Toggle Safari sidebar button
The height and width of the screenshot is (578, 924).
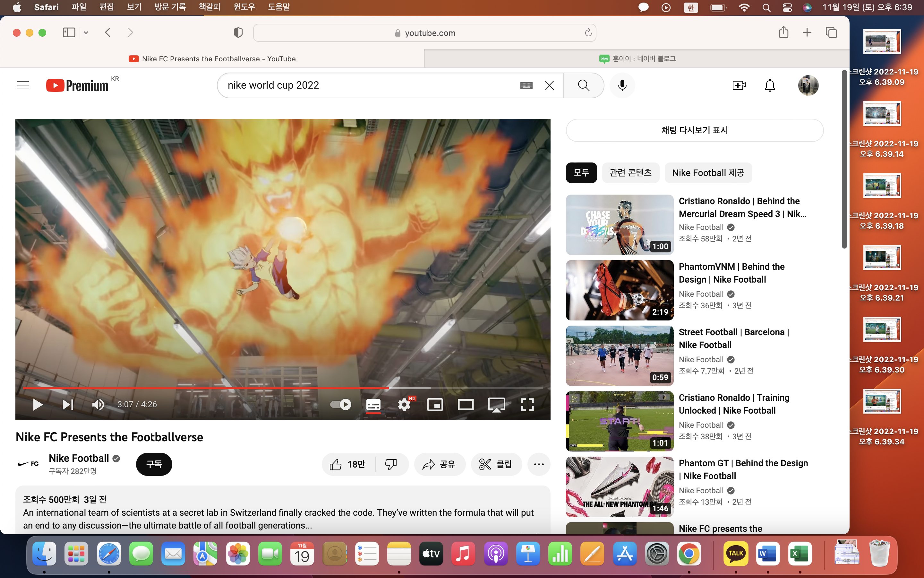coord(69,32)
